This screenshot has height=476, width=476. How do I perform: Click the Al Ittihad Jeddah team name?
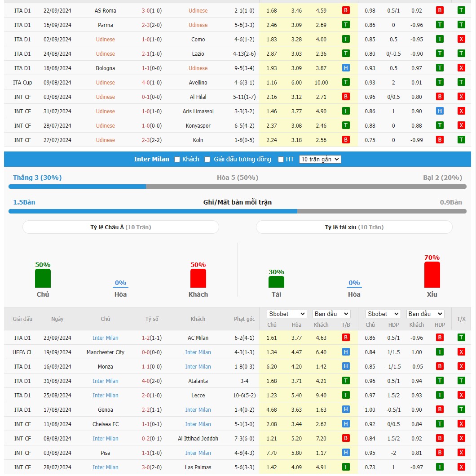click(198, 439)
